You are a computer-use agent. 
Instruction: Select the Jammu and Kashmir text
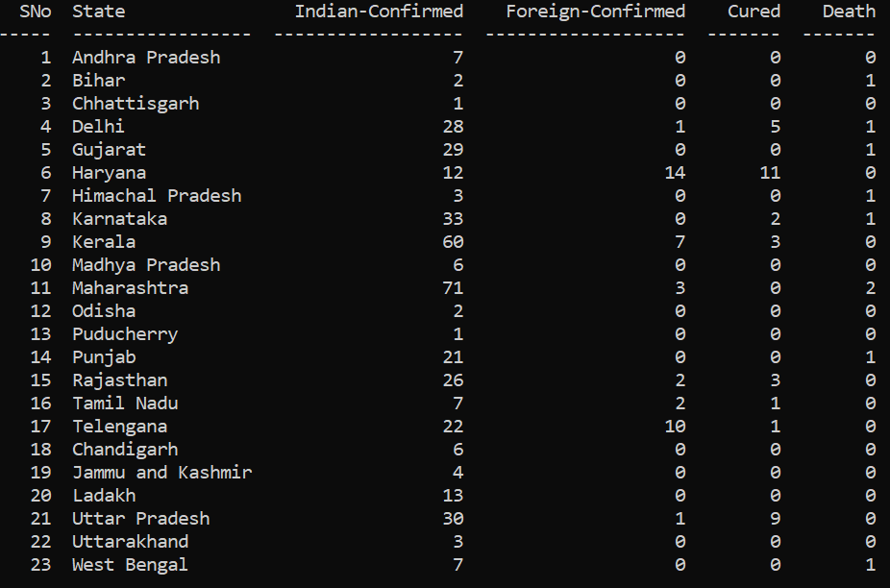(x=161, y=472)
